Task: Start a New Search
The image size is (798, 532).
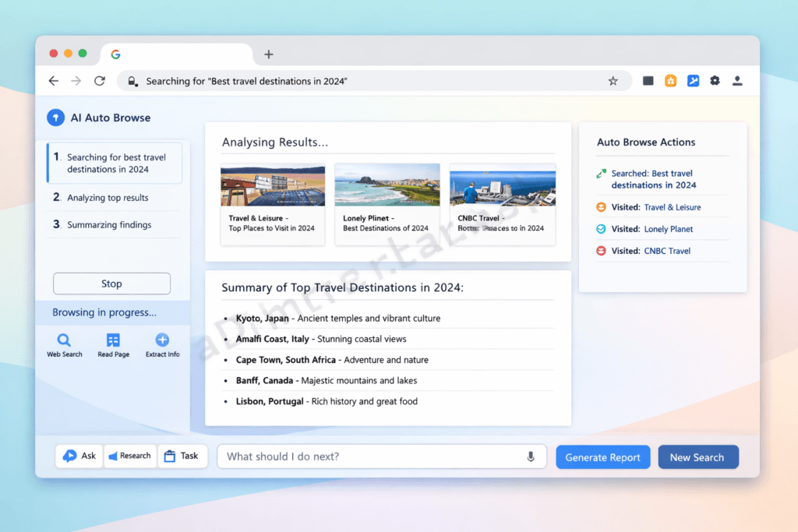Action: point(698,456)
